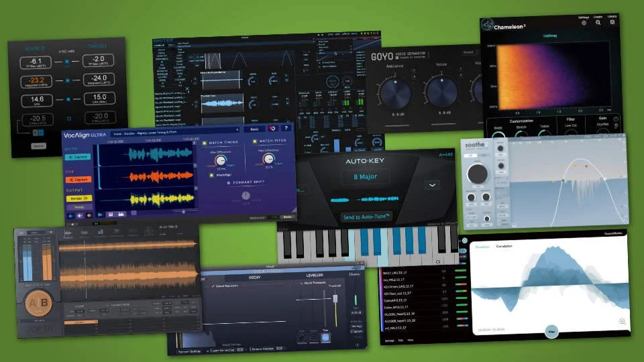
Task: Click the orange dub Capture button in VocAlign
Action: coord(78,180)
